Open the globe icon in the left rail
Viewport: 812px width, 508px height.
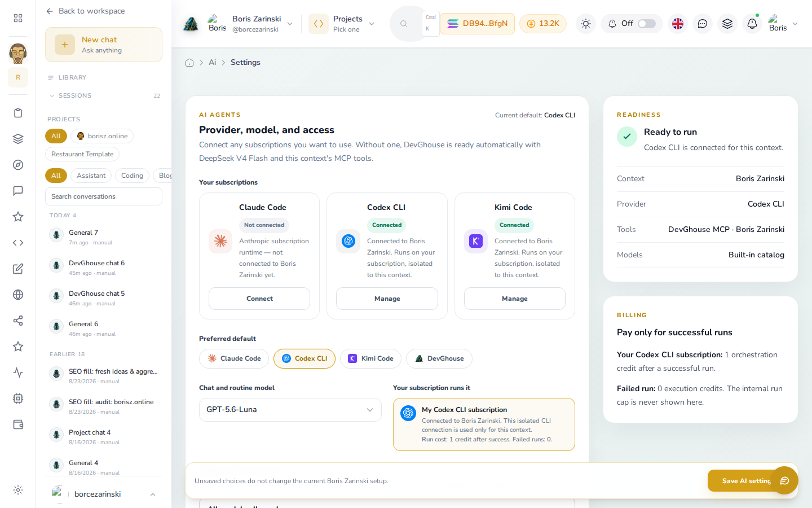18,295
